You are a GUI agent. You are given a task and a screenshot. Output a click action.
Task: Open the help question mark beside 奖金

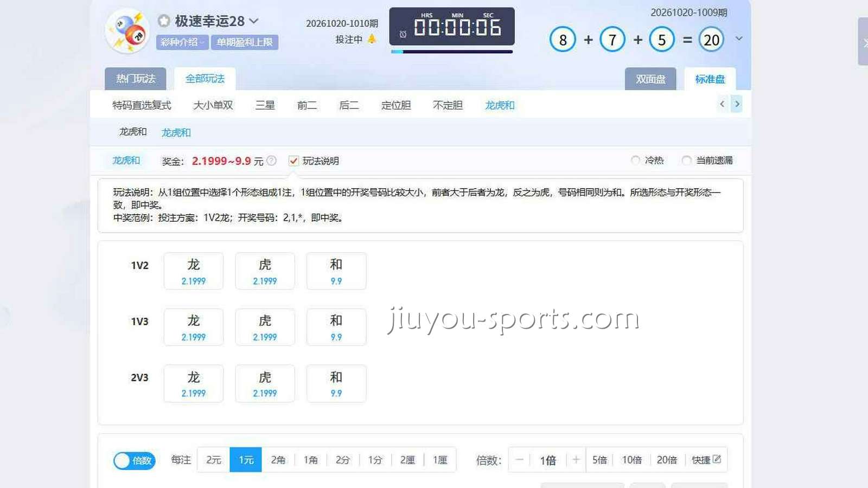click(271, 160)
